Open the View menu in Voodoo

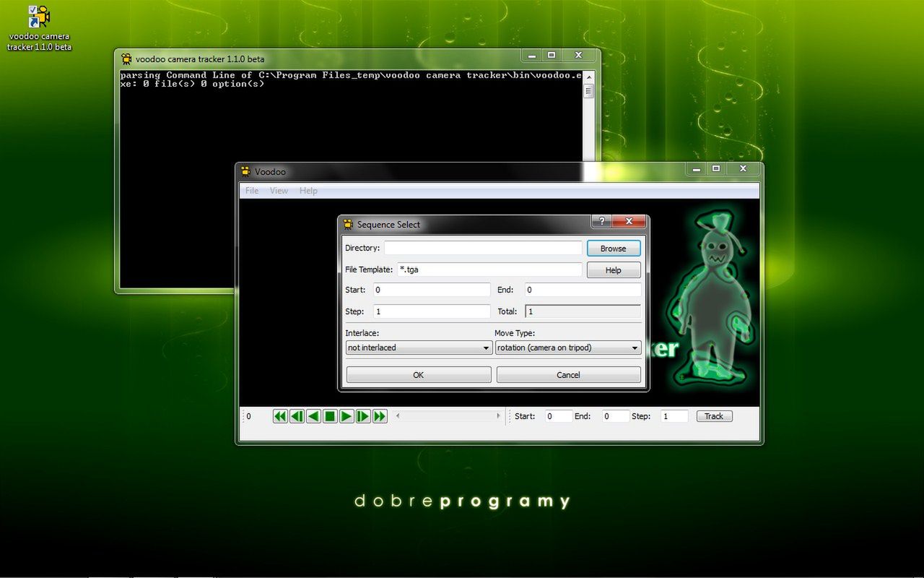coord(279,191)
